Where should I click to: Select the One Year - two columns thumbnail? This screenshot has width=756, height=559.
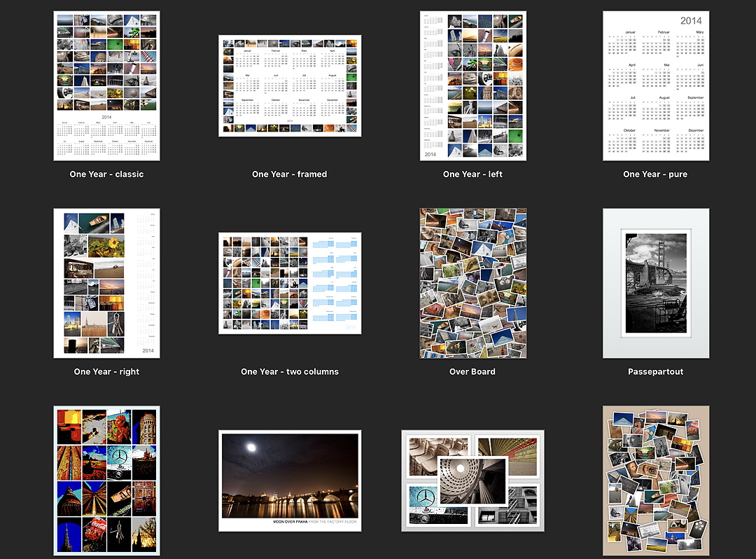290,283
